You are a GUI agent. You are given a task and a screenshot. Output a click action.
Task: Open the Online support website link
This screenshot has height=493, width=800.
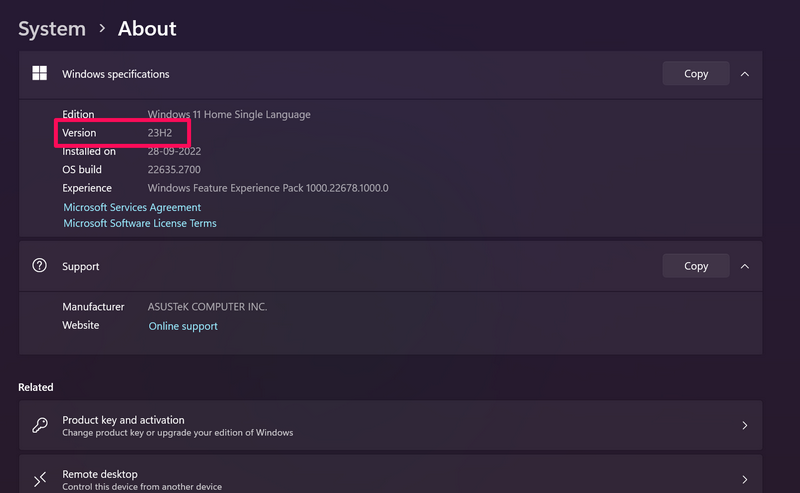click(183, 326)
